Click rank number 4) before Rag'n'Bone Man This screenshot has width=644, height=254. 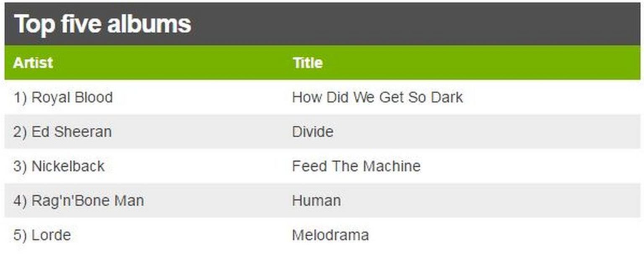click(x=20, y=201)
